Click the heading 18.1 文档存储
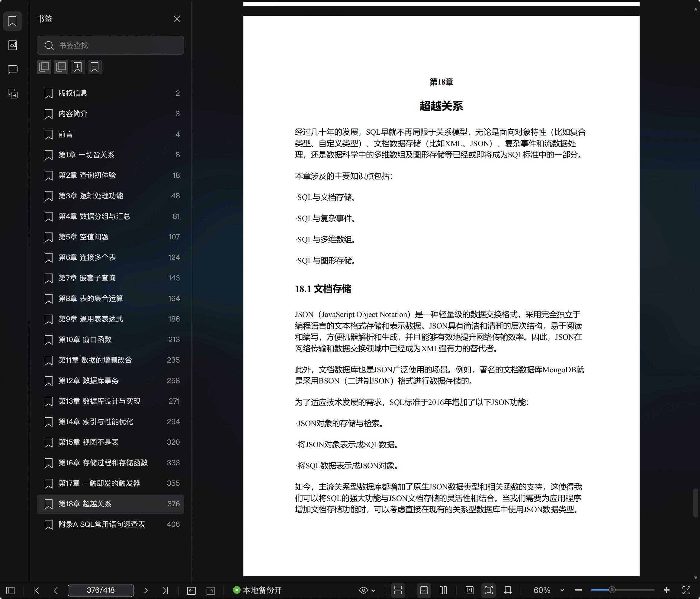This screenshot has height=599, width=700. coord(323,289)
